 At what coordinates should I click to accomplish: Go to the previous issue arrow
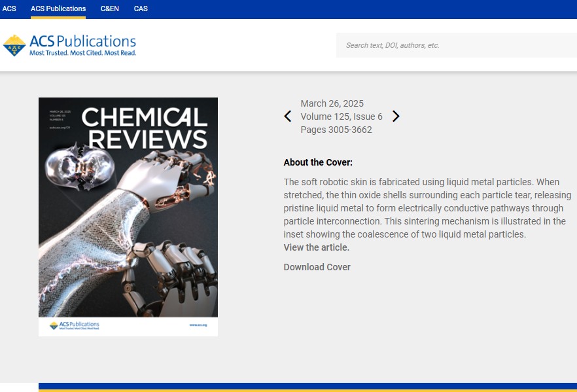click(288, 116)
